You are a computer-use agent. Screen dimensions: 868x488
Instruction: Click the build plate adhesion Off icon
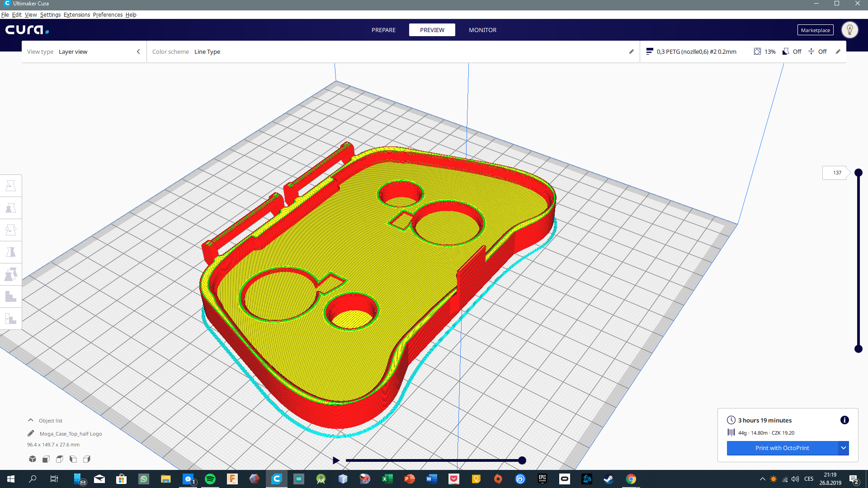(811, 52)
